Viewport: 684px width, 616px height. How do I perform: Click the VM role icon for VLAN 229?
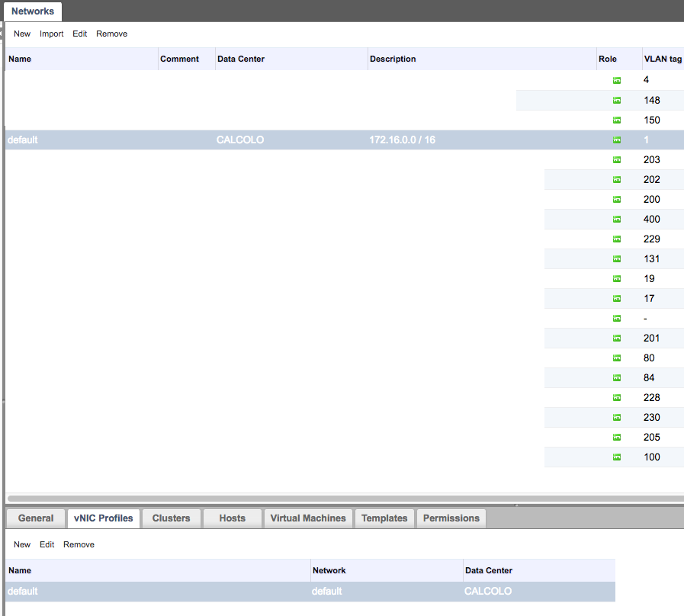click(617, 239)
